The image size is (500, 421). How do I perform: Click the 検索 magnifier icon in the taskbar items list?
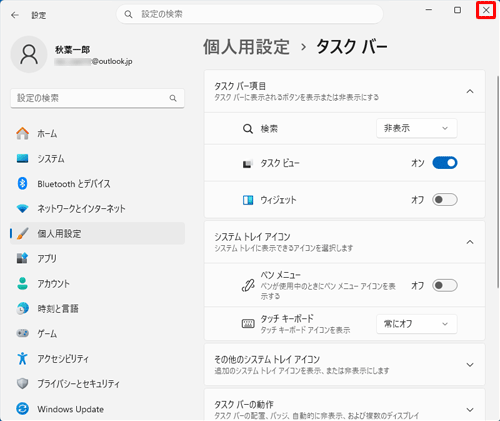coord(248,129)
